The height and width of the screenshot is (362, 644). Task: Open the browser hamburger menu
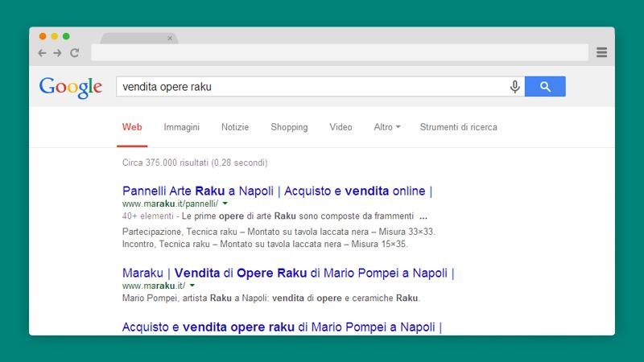[x=601, y=52]
